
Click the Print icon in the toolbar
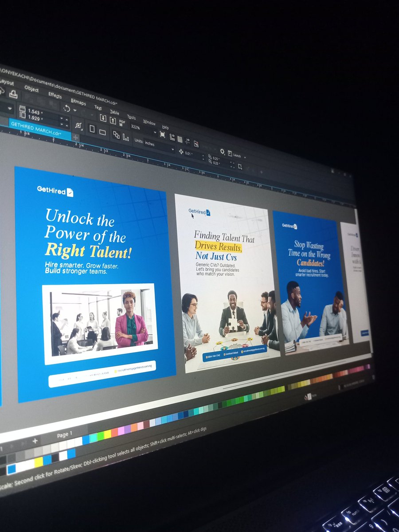point(13,94)
